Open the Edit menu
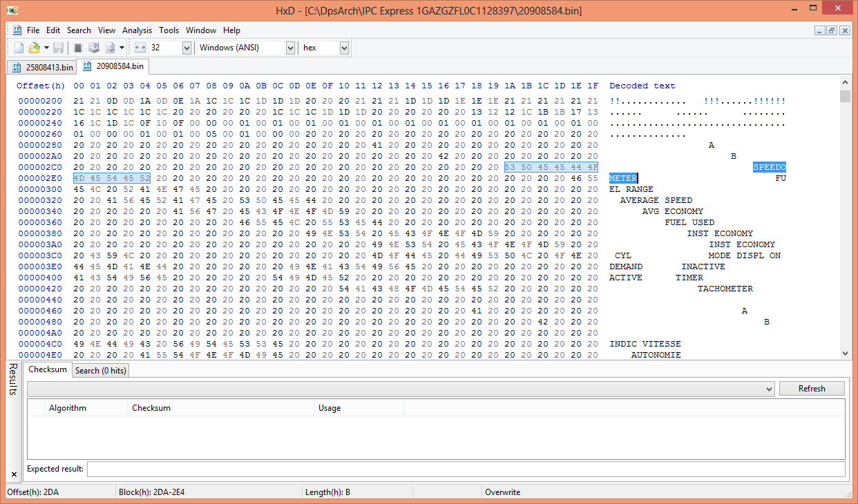This screenshot has height=504, width=858. [53, 30]
